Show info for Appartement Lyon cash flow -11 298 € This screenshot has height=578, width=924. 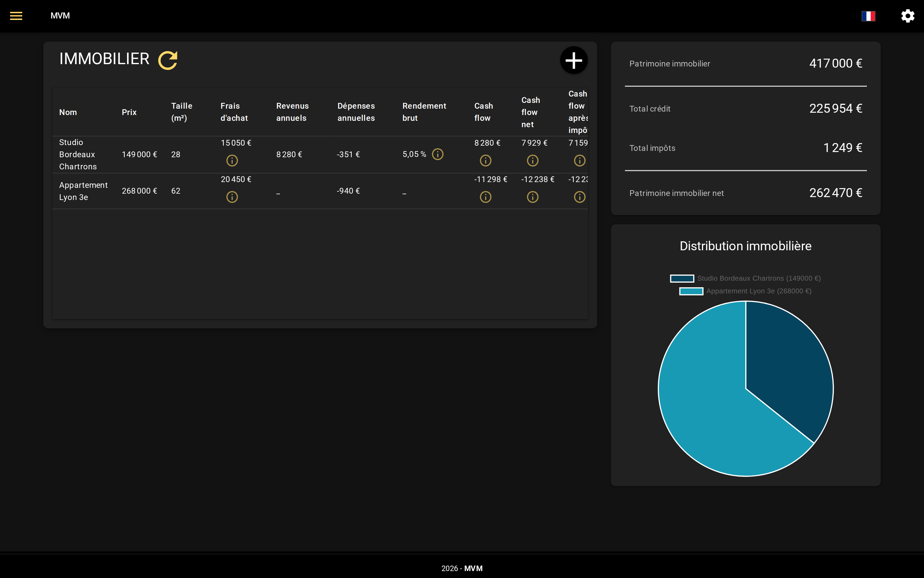click(x=485, y=197)
